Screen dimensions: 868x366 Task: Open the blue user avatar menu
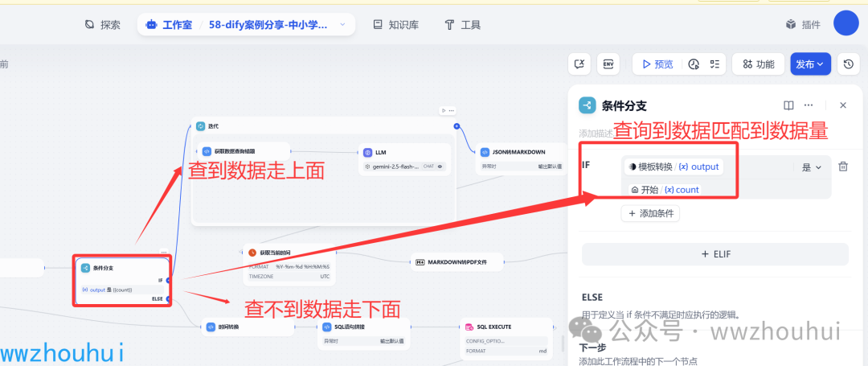pyautogui.click(x=845, y=23)
